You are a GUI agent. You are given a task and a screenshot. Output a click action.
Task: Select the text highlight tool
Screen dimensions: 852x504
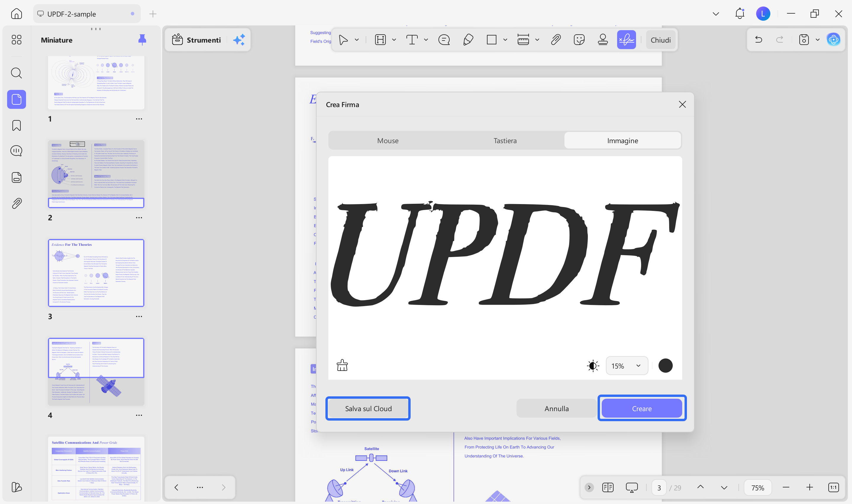point(380,40)
